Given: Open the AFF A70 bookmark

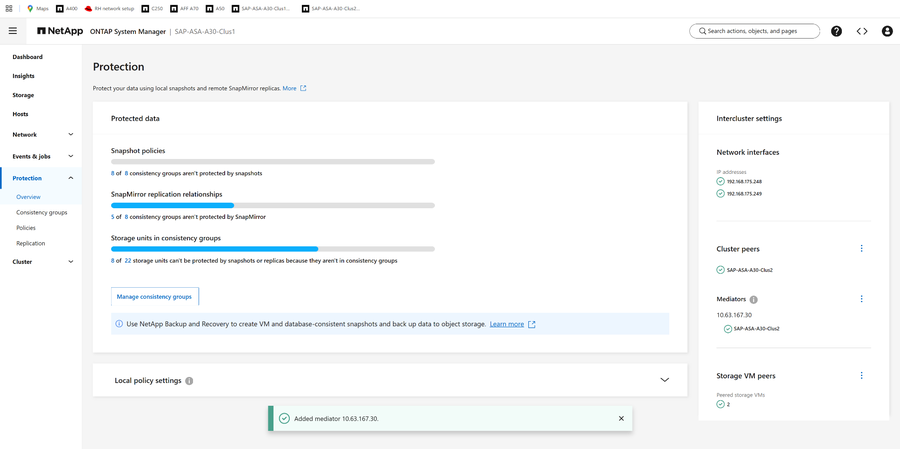Looking at the screenshot, I should [x=184, y=9].
